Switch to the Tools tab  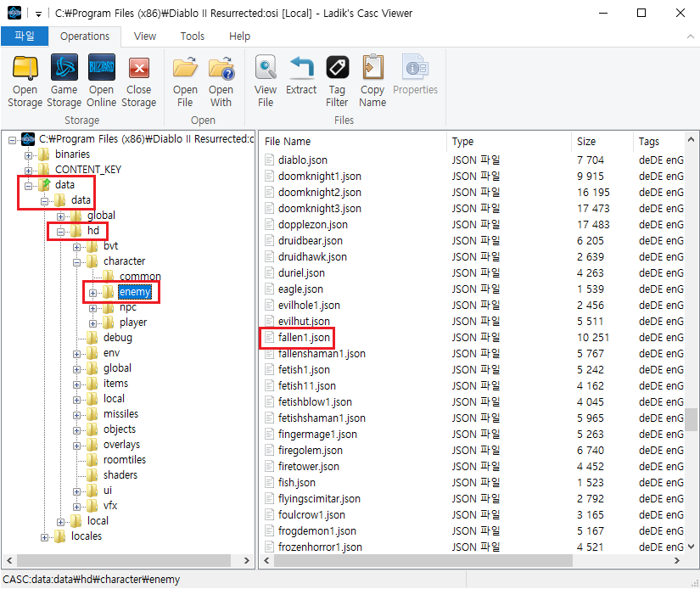pyautogui.click(x=193, y=36)
